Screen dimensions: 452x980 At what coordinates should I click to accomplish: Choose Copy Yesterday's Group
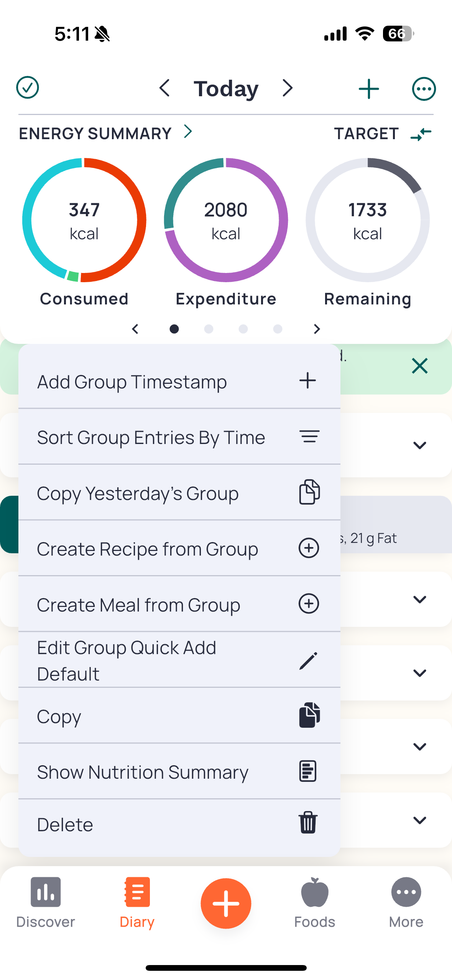point(179,492)
